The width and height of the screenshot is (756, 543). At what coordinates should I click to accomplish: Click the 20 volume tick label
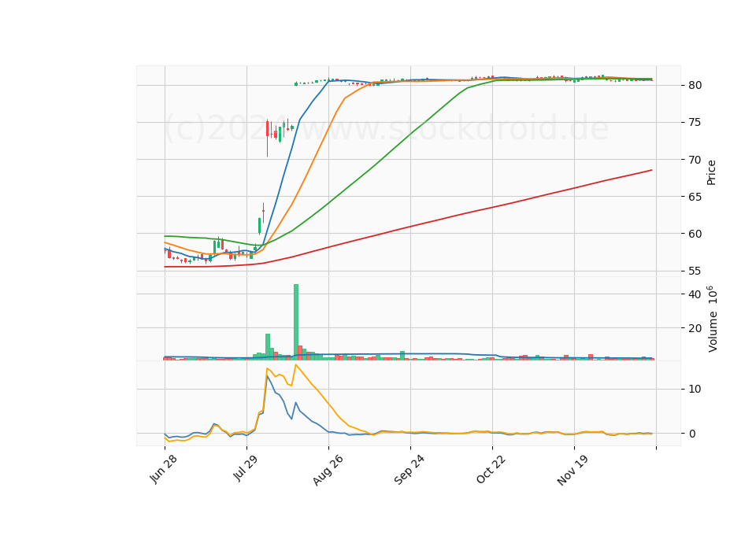pyautogui.click(x=695, y=328)
